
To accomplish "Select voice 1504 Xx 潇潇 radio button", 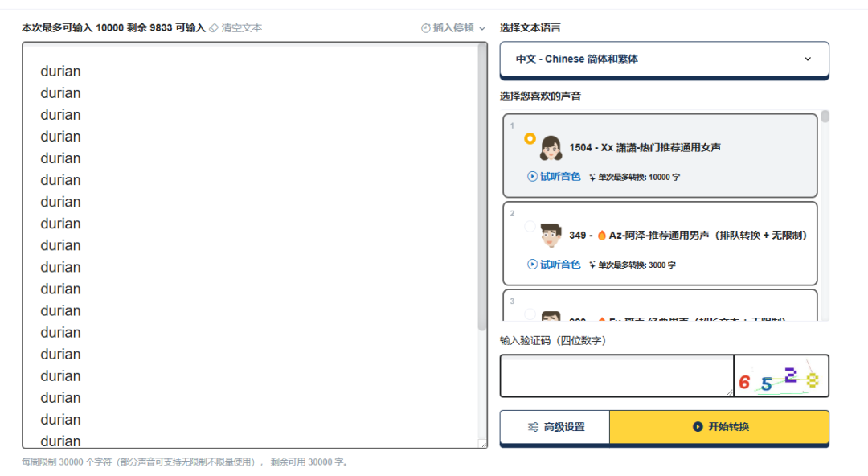I will point(530,138).
